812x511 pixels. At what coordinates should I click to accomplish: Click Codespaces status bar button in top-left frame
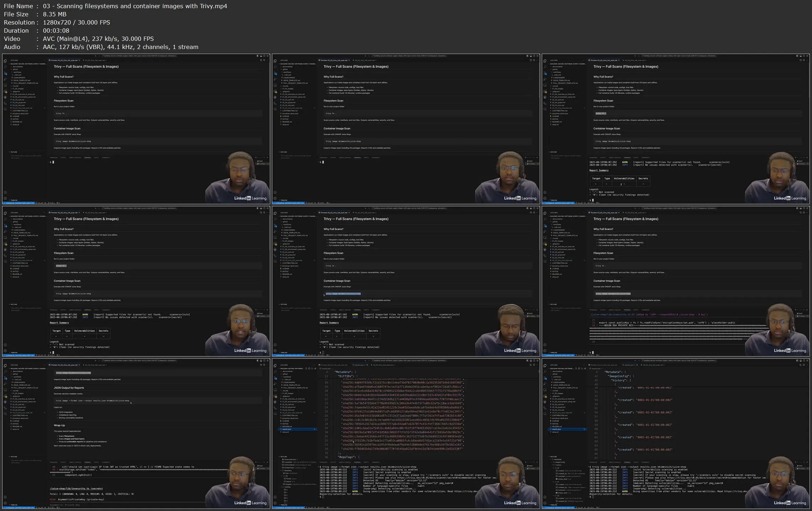(19, 203)
